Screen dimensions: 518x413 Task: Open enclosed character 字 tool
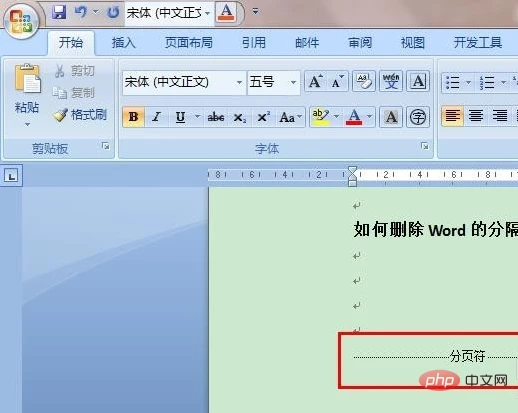point(418,117)
